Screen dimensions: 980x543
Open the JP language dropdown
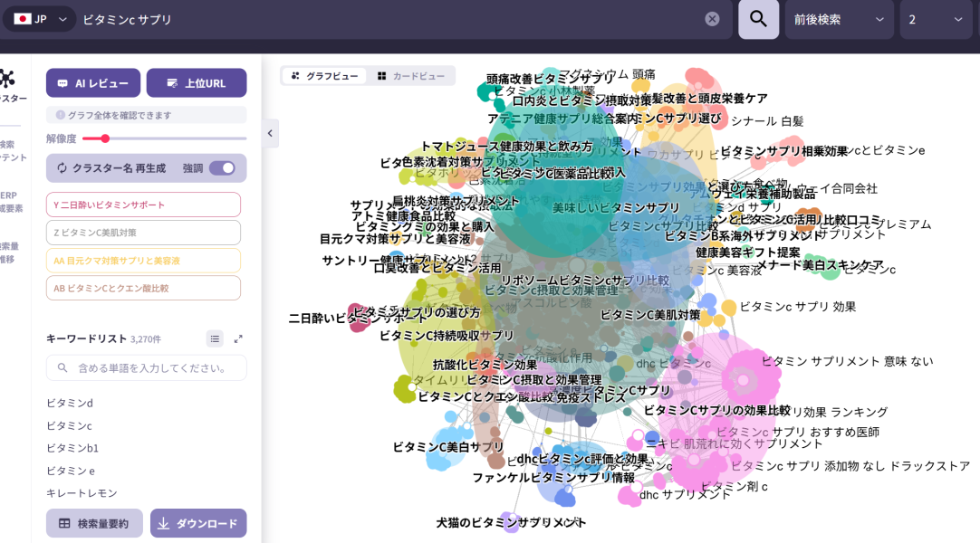(x=38, y=19)
